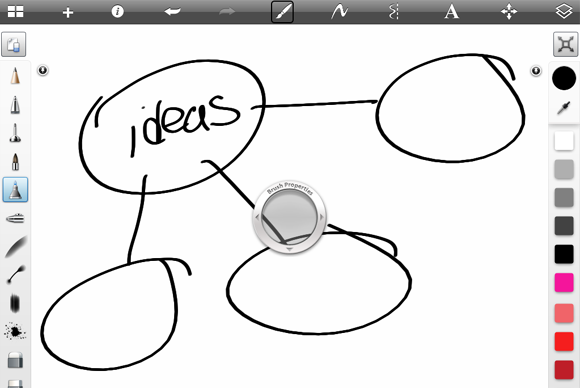Image resolution: width=580 pixels, height=388 pixels.
Task: Choose the freehand stroke style tool
Action: point(339,12)
